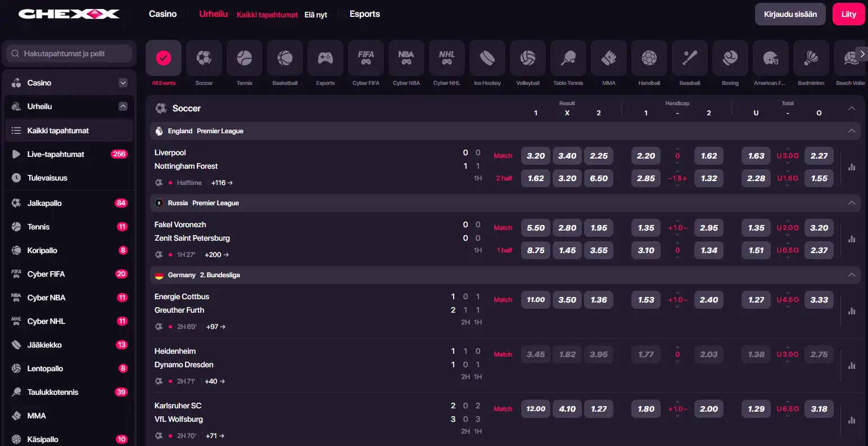Select the Cyber NHL icon
The image size is (868, 446).
tap(447, 58)
